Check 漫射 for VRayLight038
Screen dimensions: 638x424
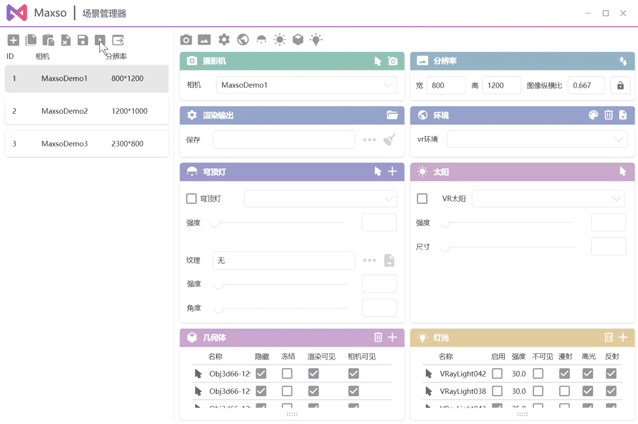click(x=564, y=391)
